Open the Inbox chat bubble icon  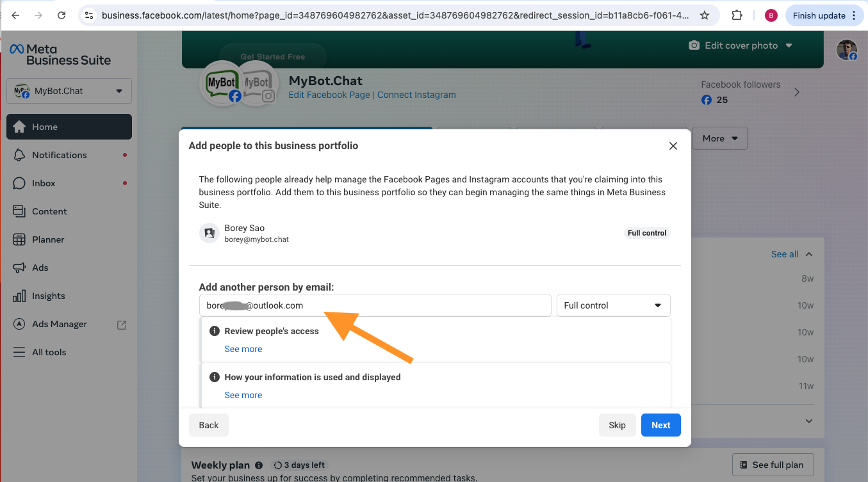[20, 183]
